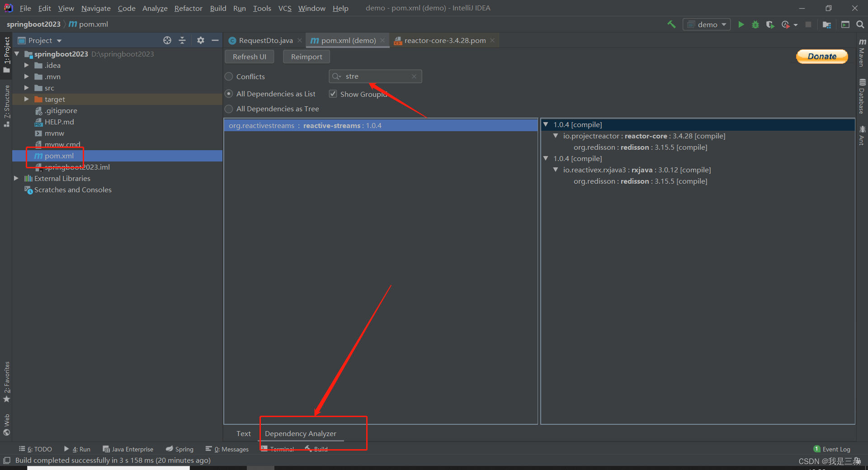Open the Java Enterprise tool window

[x=128, y=449]
